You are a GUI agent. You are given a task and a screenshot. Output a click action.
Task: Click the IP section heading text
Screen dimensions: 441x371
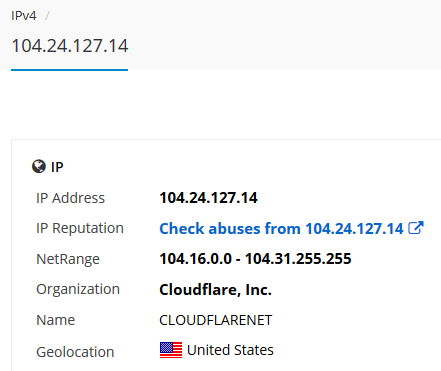(x=57, y=167)
